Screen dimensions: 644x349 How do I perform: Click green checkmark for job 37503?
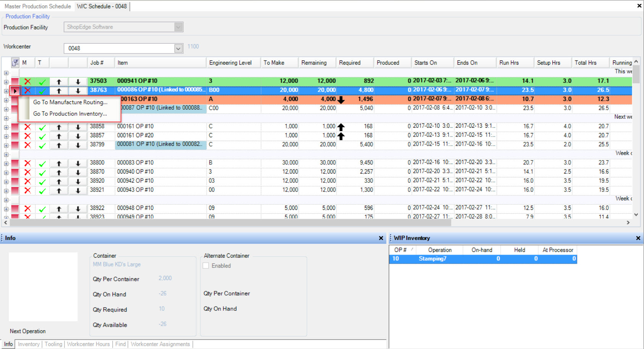[42, 81]
